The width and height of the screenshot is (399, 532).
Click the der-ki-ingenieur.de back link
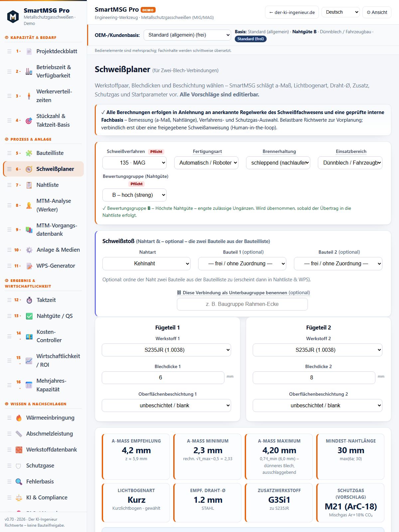pyautogui.click(x=292, y=12)
